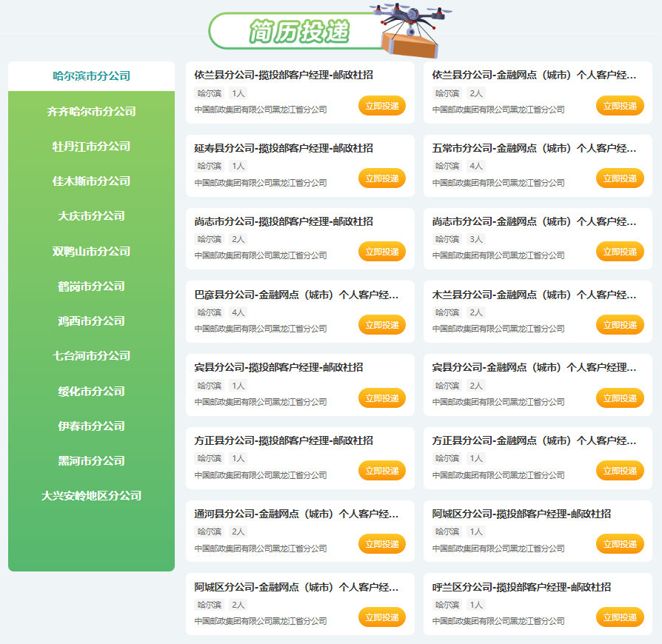View 巴彦县分公司-金融网点（城市）posting title
The image size is (662, 644).
click(296, 295)
